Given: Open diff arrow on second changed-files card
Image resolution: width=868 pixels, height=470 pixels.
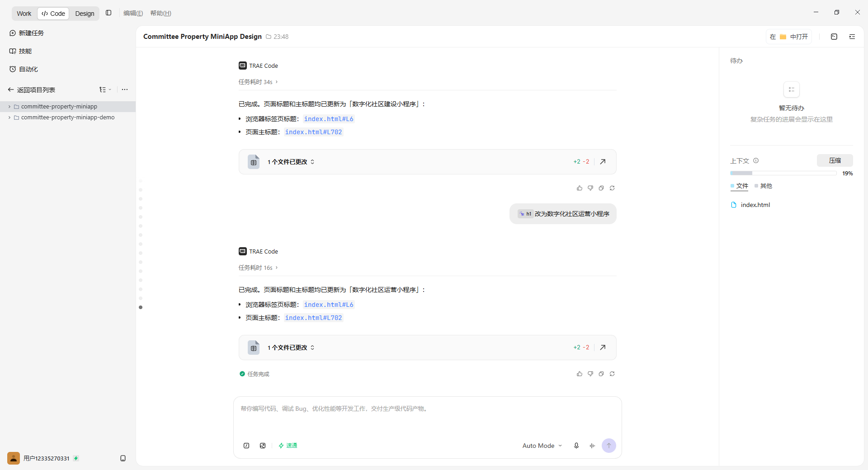Looking at the screenshot, I should point(603,348).
